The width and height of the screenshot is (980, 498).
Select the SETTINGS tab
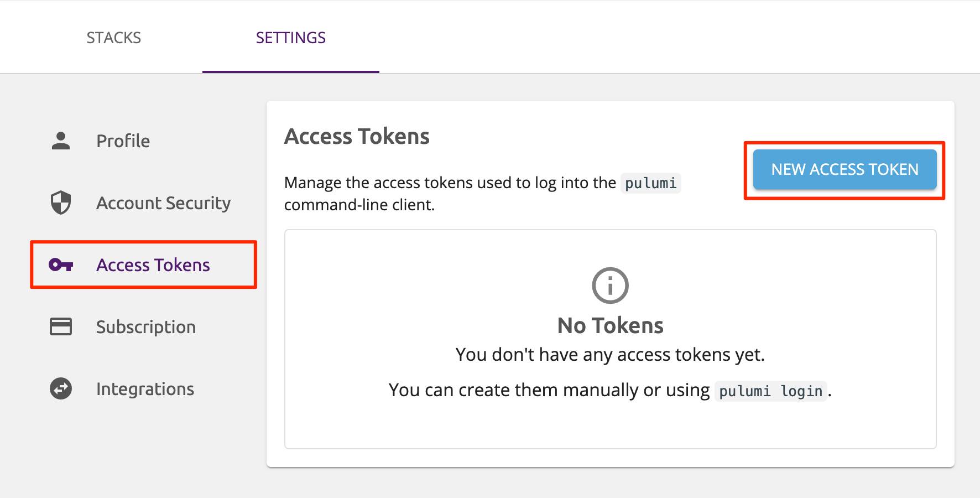[291, 37]
